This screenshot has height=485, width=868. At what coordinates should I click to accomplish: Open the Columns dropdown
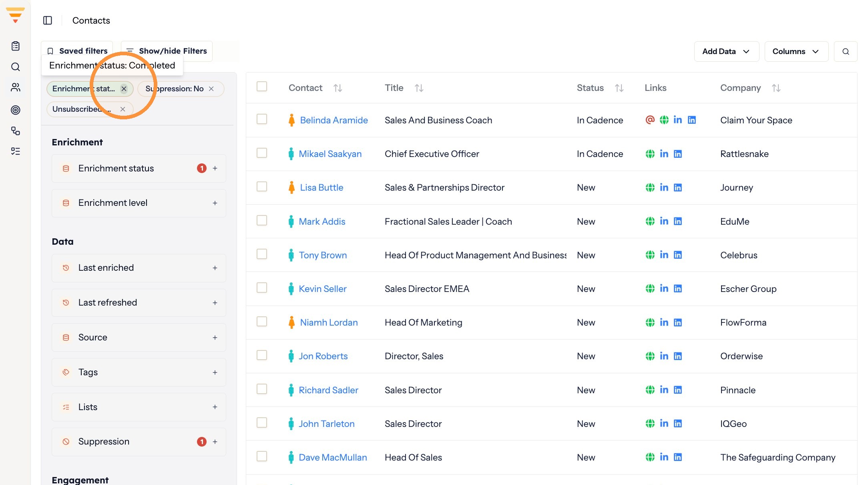pos(796,51)
